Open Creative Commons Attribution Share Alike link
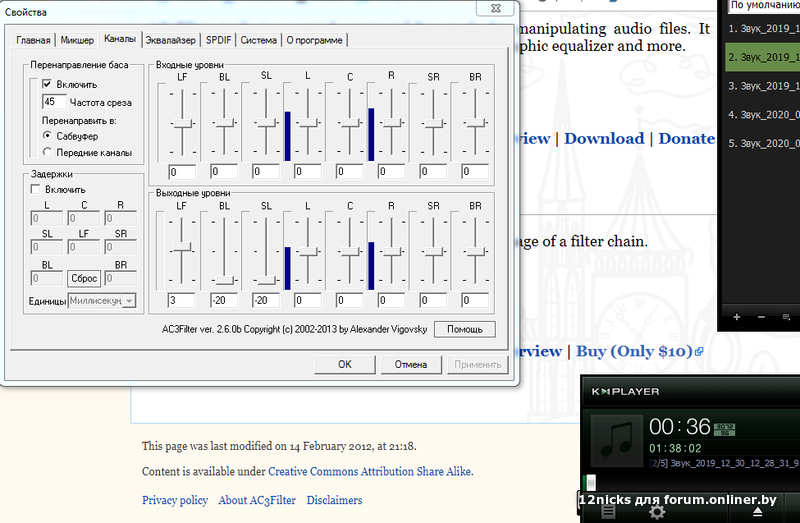 click(369, 471)
